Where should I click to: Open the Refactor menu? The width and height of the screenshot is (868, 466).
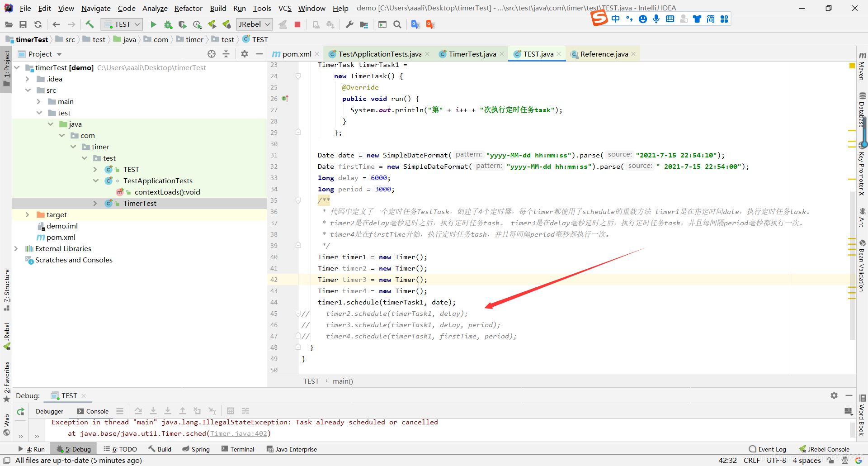click(188, 8)
